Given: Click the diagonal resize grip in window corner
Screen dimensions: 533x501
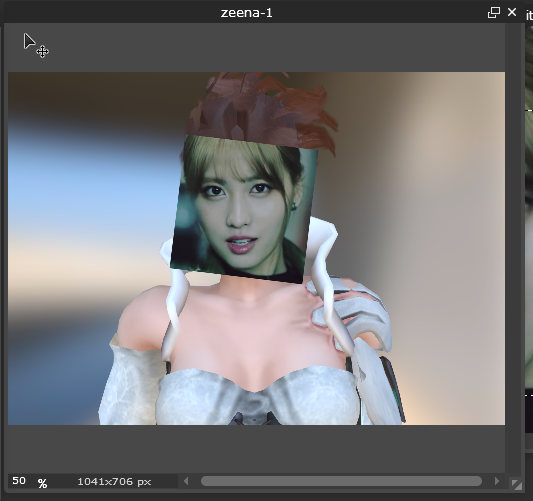Looking at the screenshot, I should pos(516,484).
